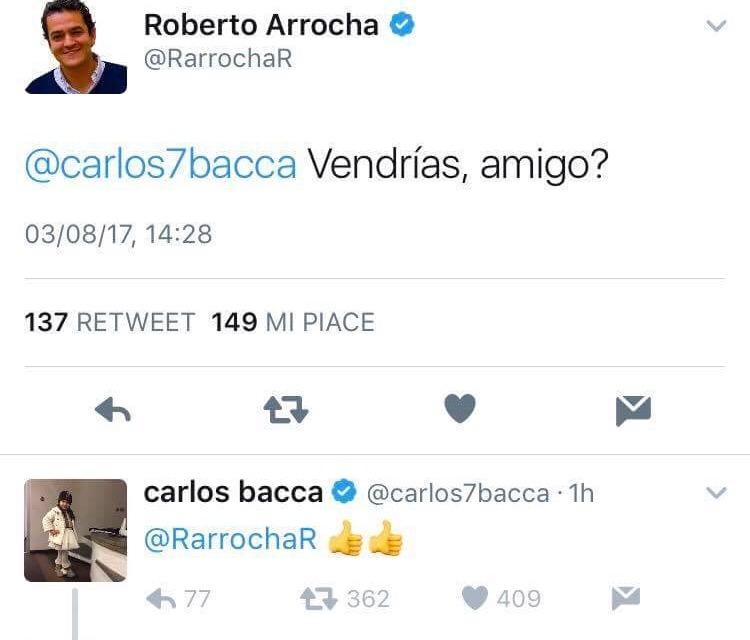Reply to Roberto Arrocha's main tweet

coord(113,409)
